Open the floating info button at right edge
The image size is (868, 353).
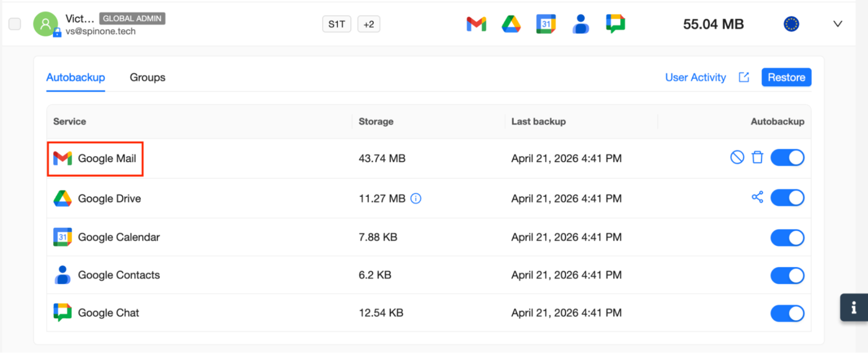tap(854, 307)
